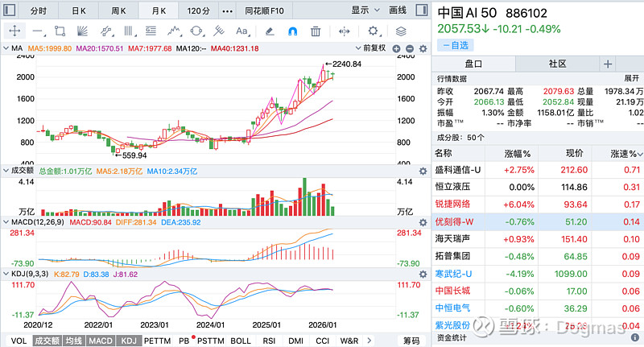The image size is (644, 347).
Task: Delete drawings with the trash icon
Action: click(316, 31)
